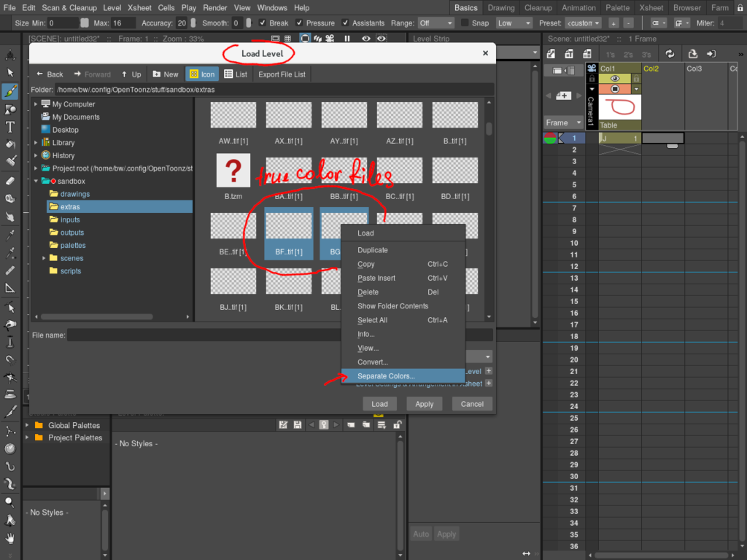Screen dimensions: 747x560
Task: Click the orange filter swatch on Col1
Action: [615, 90]
